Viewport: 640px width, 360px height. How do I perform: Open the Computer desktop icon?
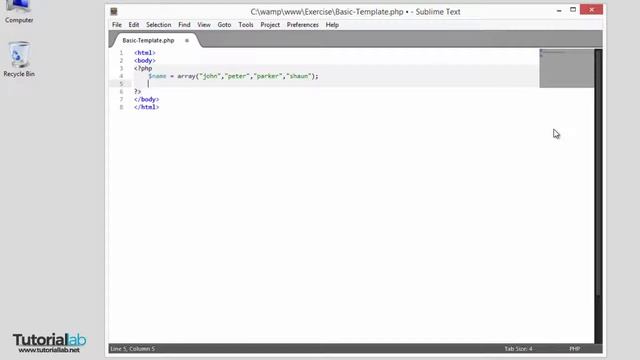19,11
